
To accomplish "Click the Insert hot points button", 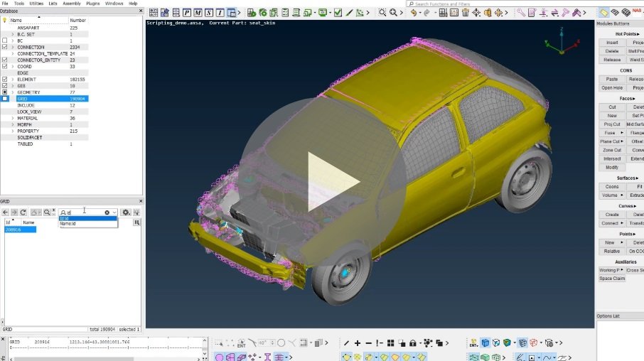I will (612, 43).
